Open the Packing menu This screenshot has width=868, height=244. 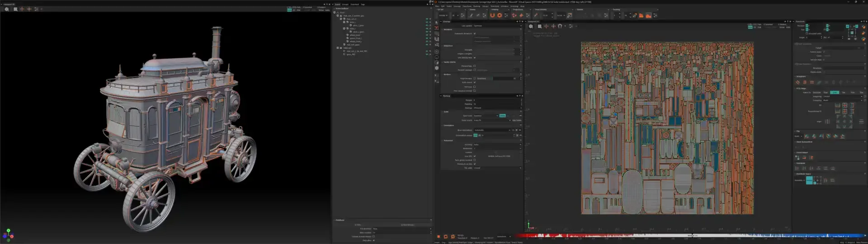click(476, 6)
